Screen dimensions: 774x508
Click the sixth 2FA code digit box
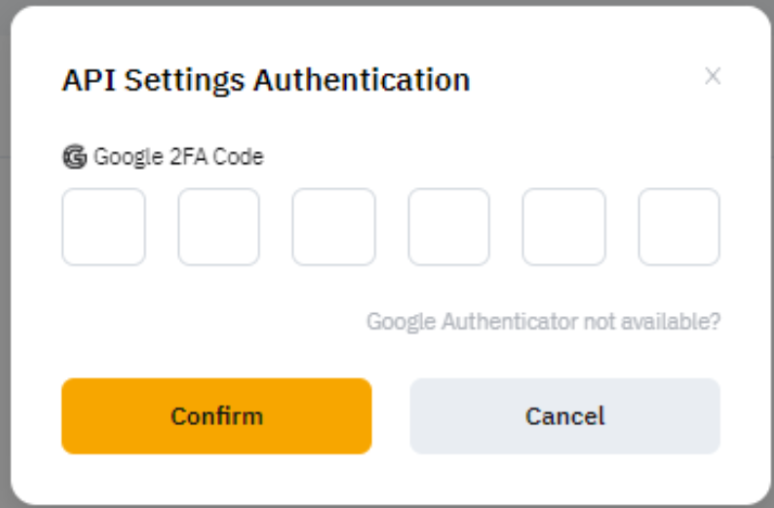679,227
